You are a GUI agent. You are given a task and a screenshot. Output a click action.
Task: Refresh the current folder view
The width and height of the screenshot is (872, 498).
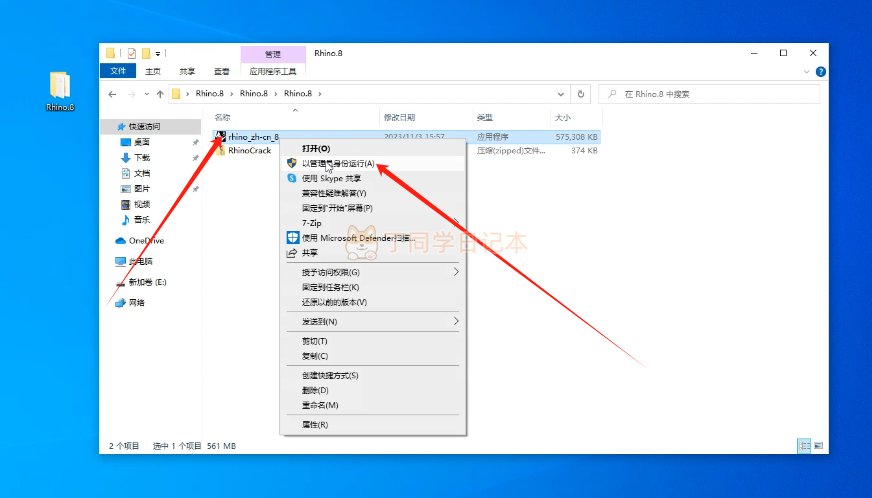(x=581, y=94)
